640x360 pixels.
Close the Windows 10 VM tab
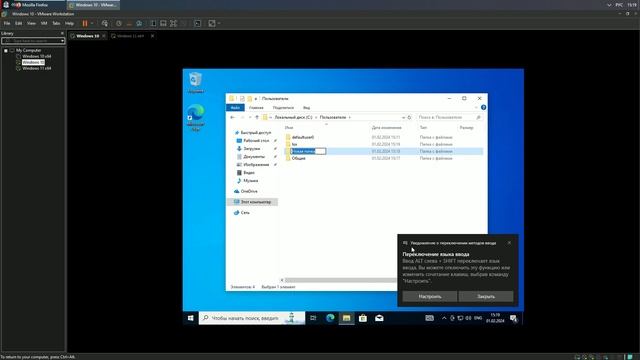point(104,36)
